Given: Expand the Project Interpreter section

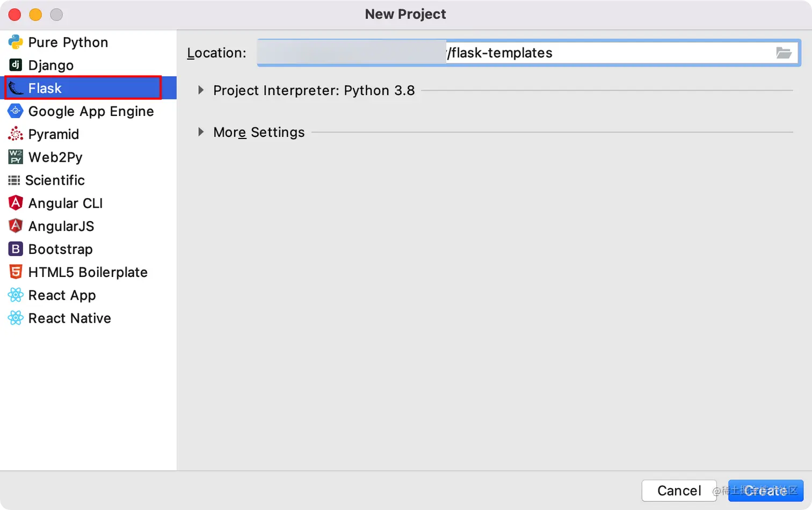Looking at the screenshot, I should pyautogui.click(x=201, y=90).
